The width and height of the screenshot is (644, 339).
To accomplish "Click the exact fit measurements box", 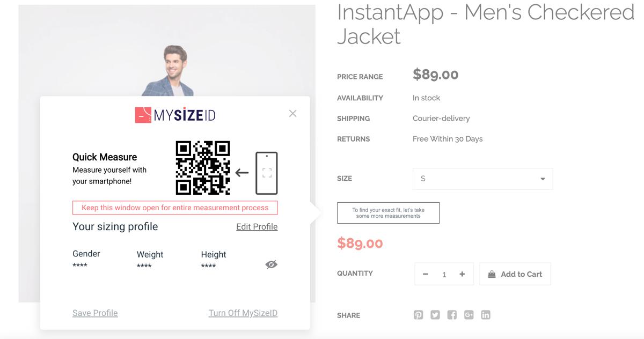I will click(388, 213).
